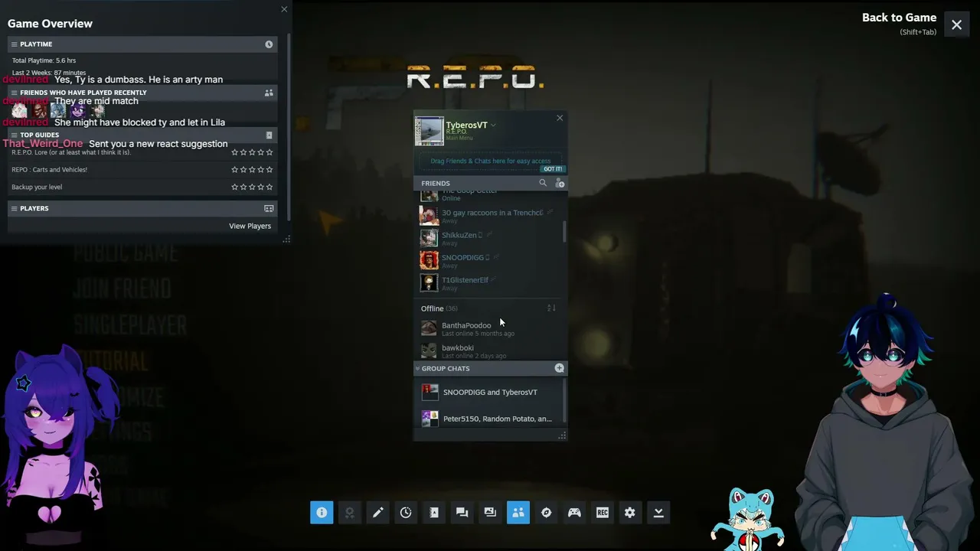
Task: Click the Friends list resize grip
Action: [562, 435]
